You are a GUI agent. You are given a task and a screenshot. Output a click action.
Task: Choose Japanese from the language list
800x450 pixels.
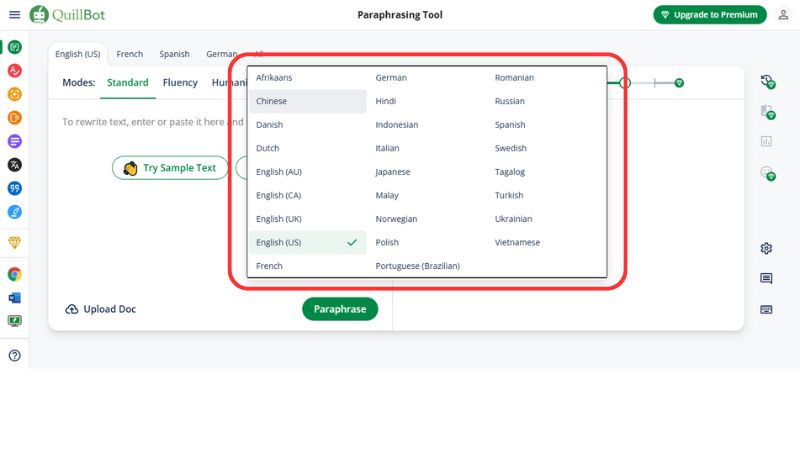428,172
